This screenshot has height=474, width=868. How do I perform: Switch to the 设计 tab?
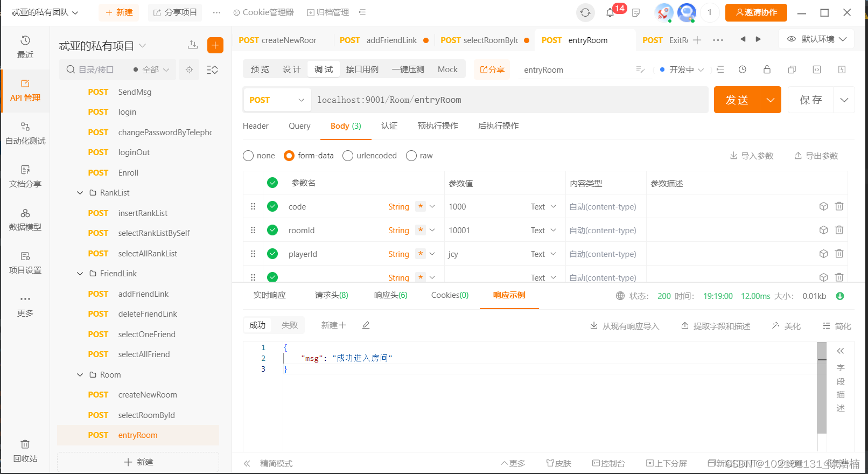coord(291,69)
